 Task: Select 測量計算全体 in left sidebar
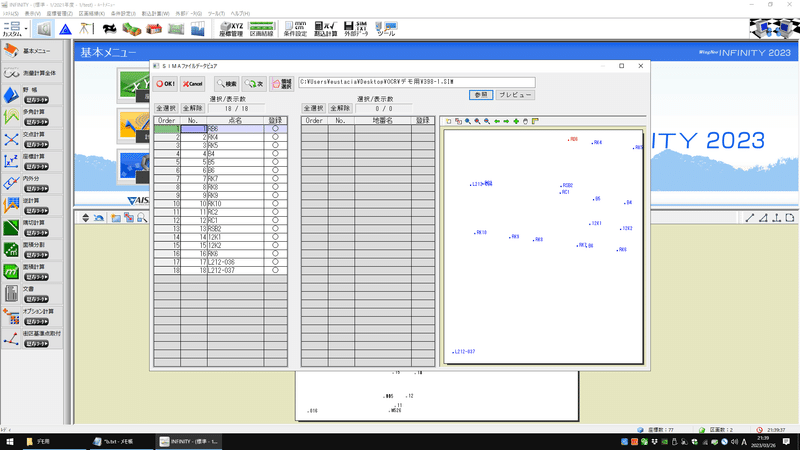click(33, 73)
